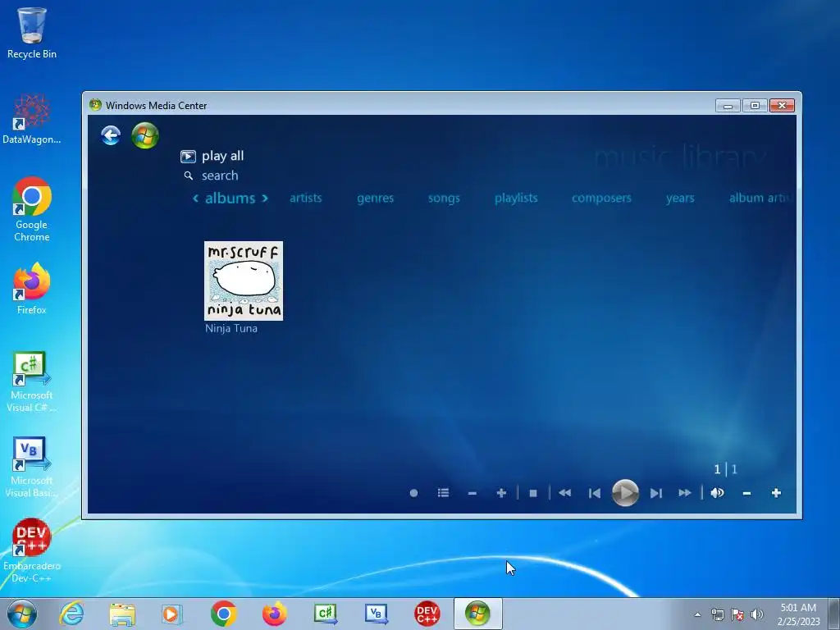Minimize the Windows Media Center window
840x630 pixels.
[728, 106]
